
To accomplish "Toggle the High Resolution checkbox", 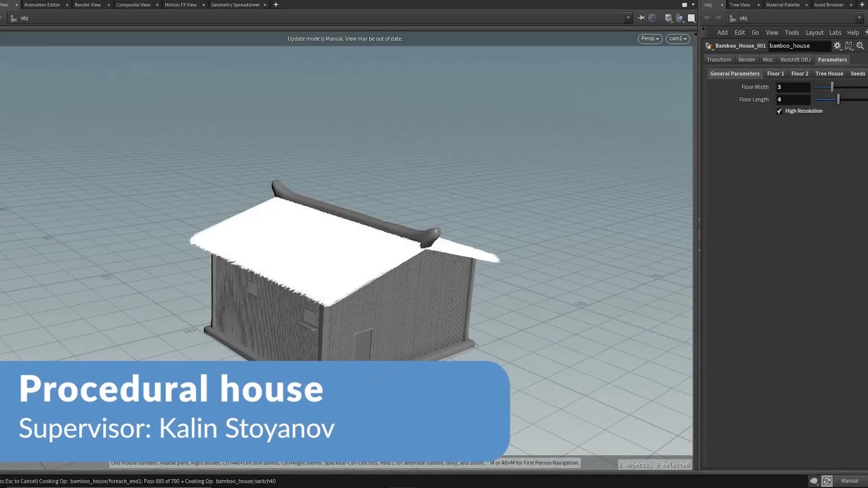I will [x=779, y=111].
